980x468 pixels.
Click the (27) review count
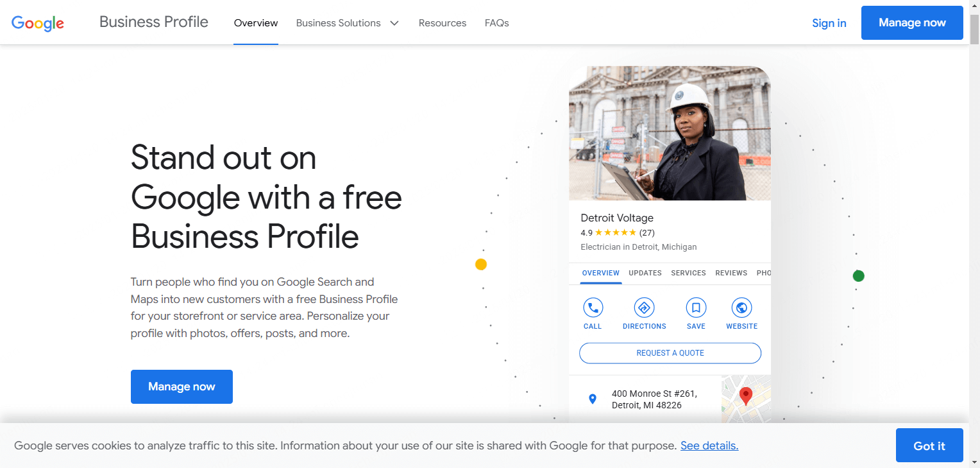pyautogui.click(x=647, y=232)
